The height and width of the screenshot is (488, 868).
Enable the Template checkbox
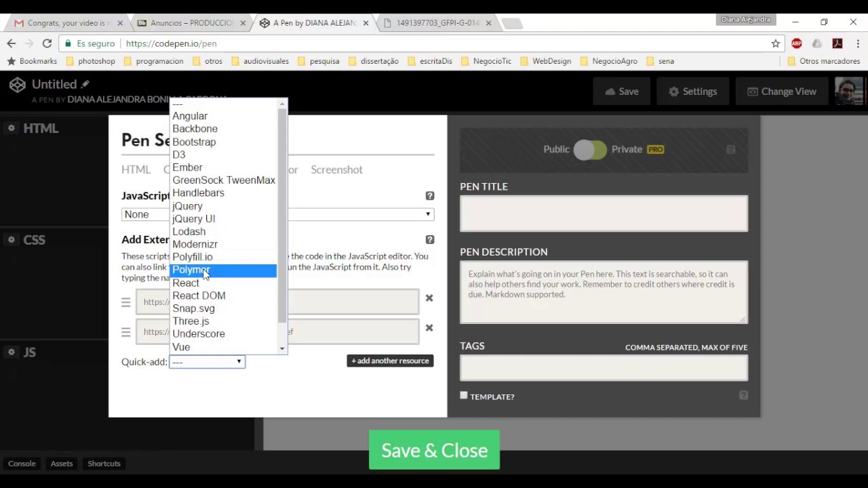click(464, 396)
